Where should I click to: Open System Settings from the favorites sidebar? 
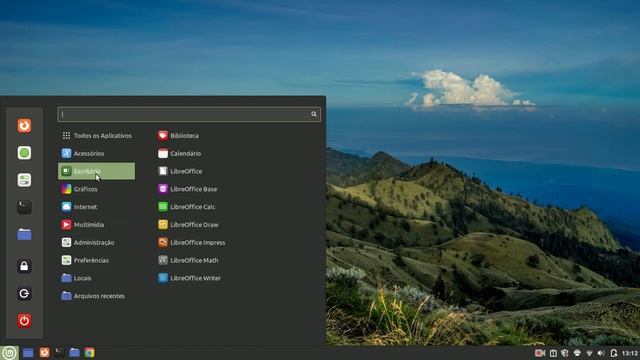24,180
